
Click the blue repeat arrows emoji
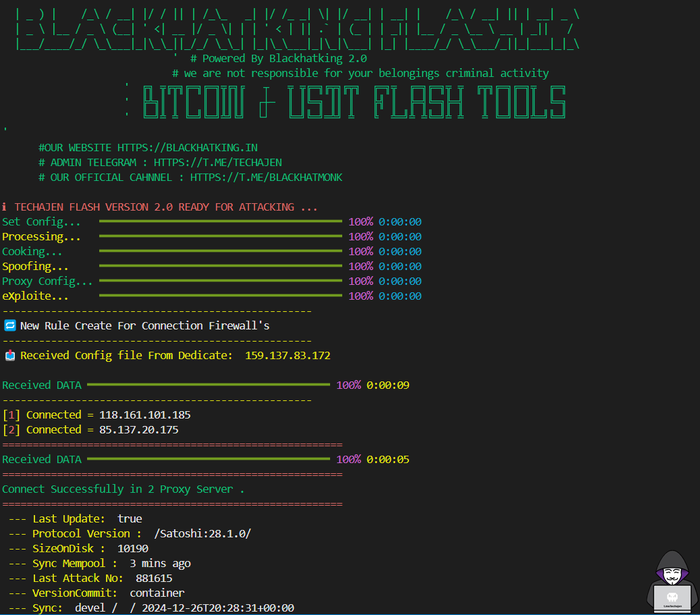(x=10, y=325)
